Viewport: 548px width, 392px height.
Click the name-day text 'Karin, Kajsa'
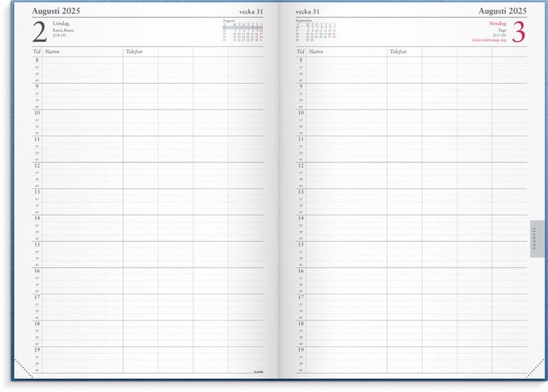[63, 30]
